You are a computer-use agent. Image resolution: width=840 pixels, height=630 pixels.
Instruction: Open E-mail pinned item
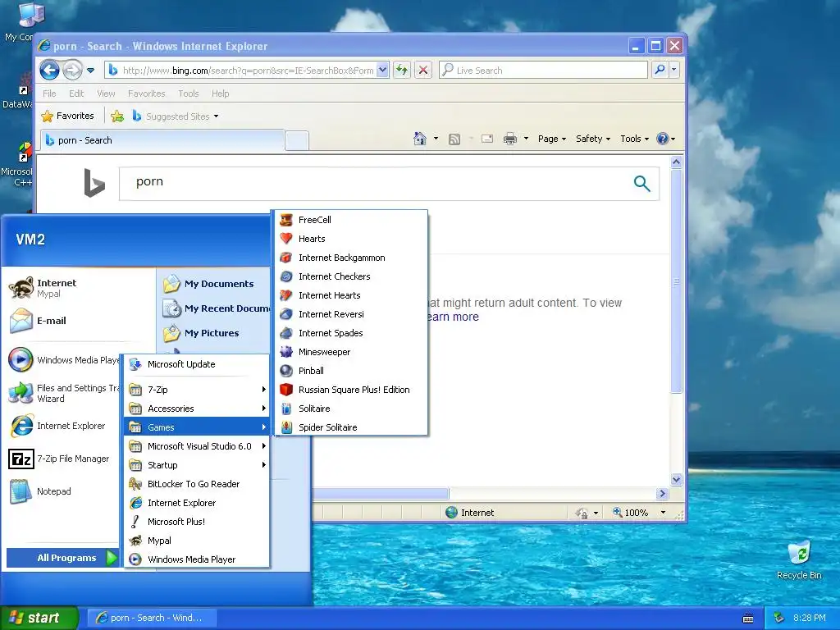pos(79,321)
